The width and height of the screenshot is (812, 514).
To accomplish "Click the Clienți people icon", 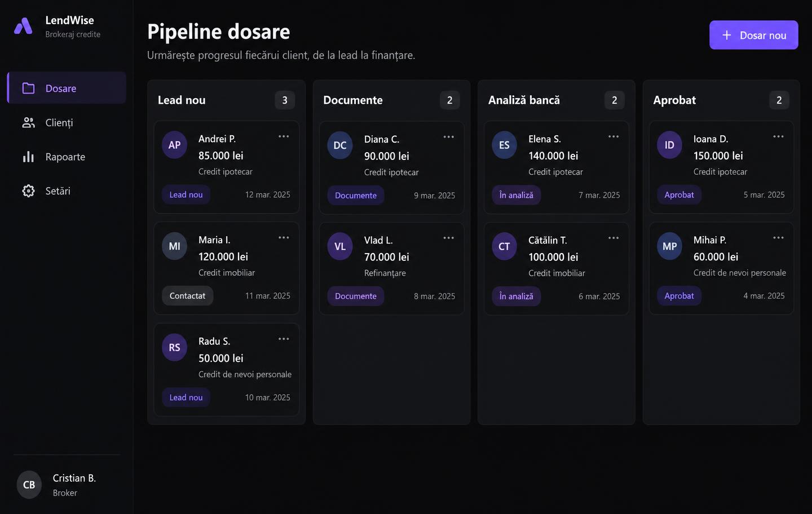I will 28,122.
